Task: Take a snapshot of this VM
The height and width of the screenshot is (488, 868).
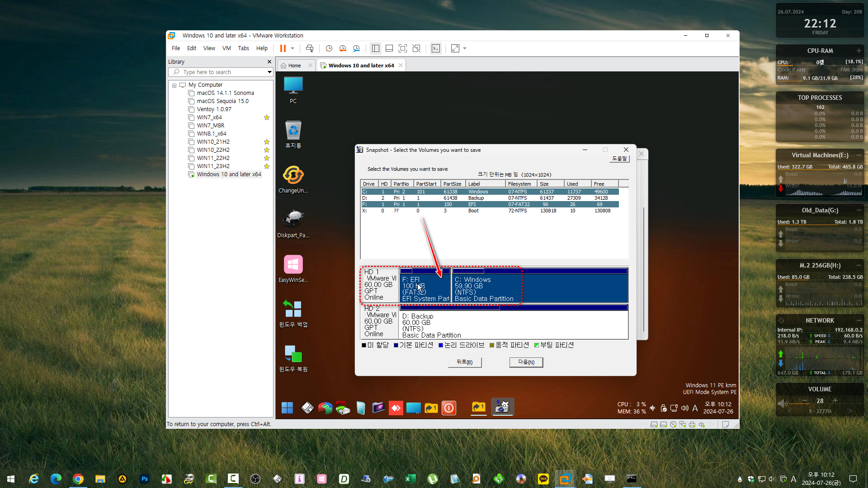Action: point(329,48)
